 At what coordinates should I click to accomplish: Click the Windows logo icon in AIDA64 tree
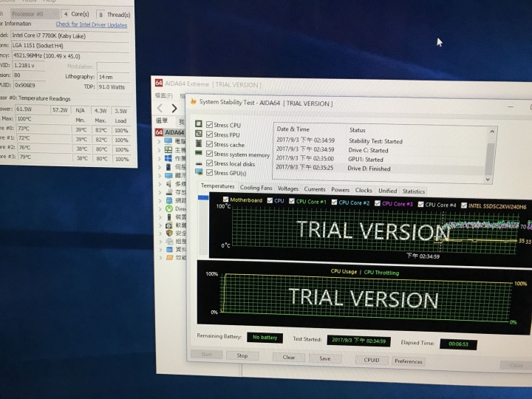pos(168,158)
